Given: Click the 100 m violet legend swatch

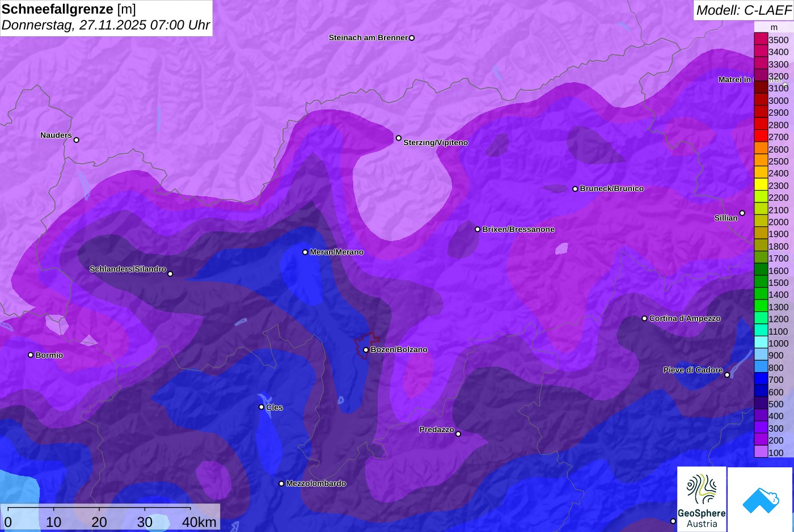Looking at the screenshot, I should point(761,452).
